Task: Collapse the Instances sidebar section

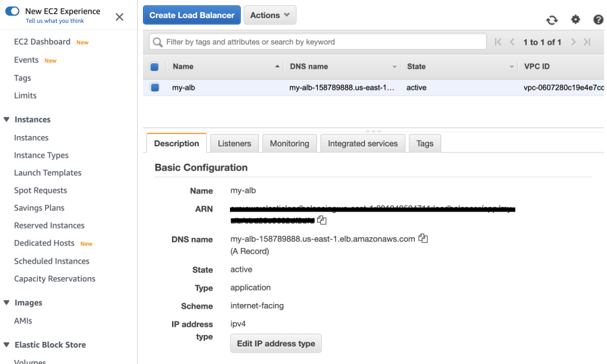Action: [x=7, y=119]
